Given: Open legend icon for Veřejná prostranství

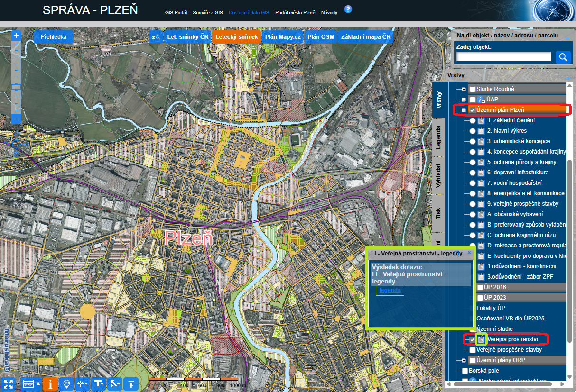Looking at the screenshot, I should (x=481, y=339).
